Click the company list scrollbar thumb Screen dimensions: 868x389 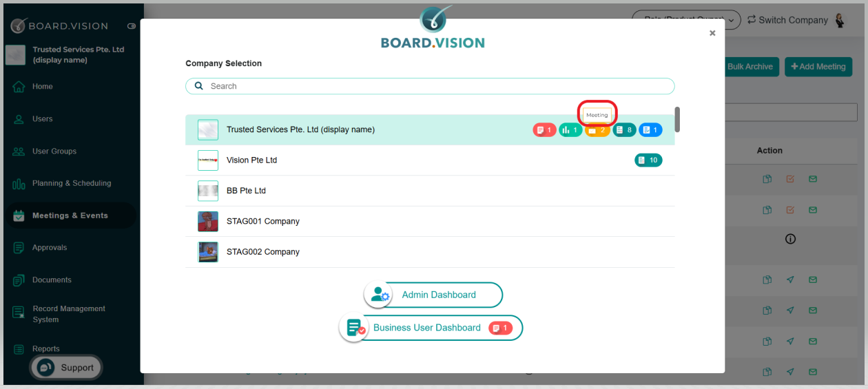point(677,119)
